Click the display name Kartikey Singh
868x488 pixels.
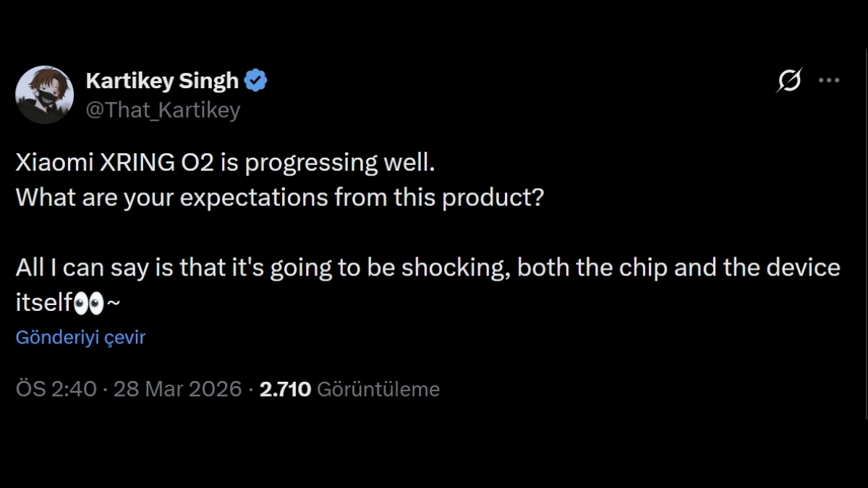pyautogui.click(x=162, y=81)
